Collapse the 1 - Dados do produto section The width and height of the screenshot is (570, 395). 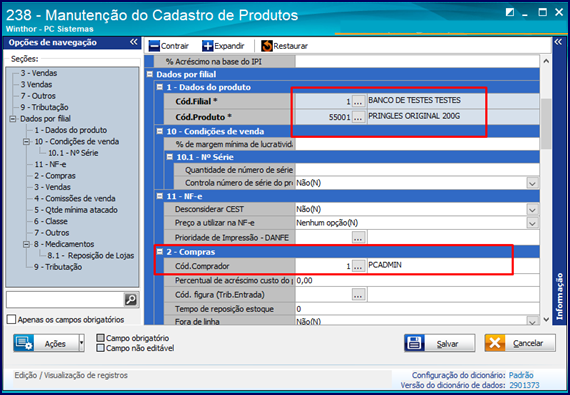click(160, 87)
